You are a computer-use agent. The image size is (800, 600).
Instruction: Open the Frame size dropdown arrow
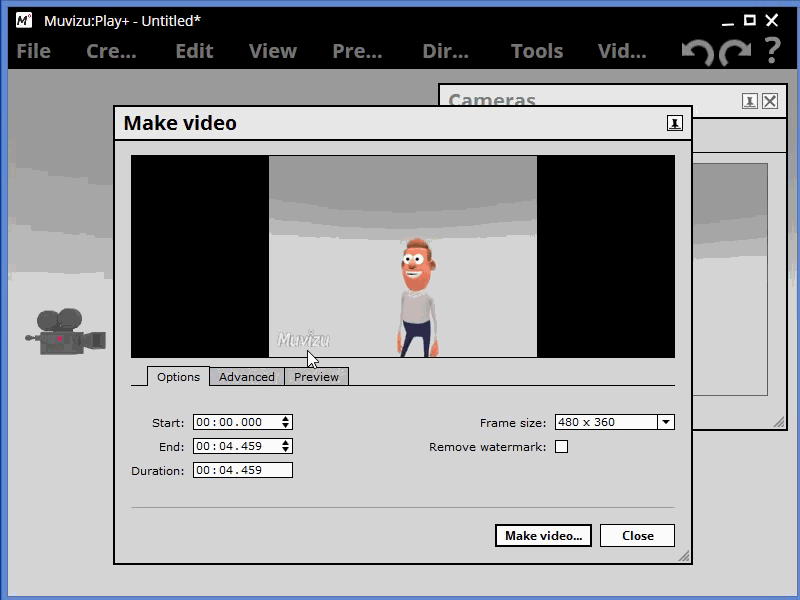coord(666,422)
